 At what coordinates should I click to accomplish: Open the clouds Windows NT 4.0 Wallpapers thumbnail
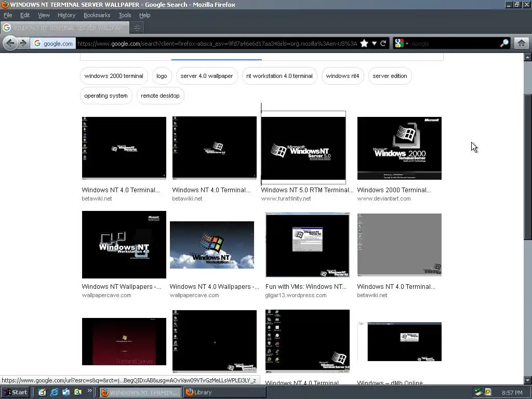[x=212, y=245]
